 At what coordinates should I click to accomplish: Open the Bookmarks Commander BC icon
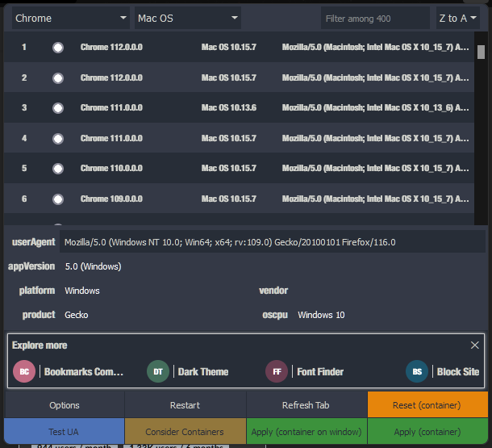coord(24,371)
